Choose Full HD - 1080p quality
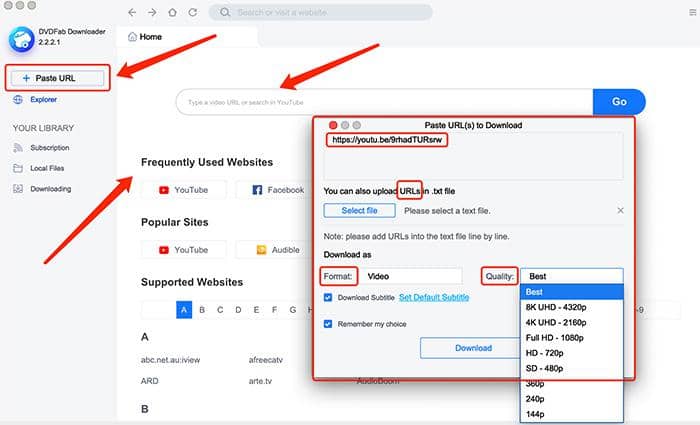This screenshot has width=700, height=425. coord(572,338)
